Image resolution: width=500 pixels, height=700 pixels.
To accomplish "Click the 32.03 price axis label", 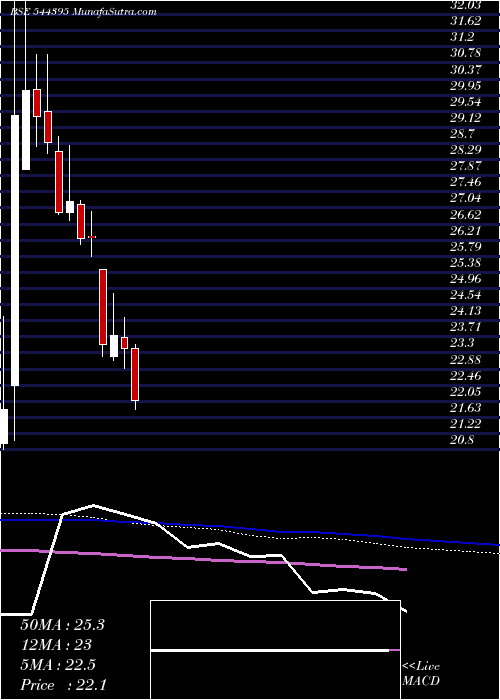I will point(465,5).
